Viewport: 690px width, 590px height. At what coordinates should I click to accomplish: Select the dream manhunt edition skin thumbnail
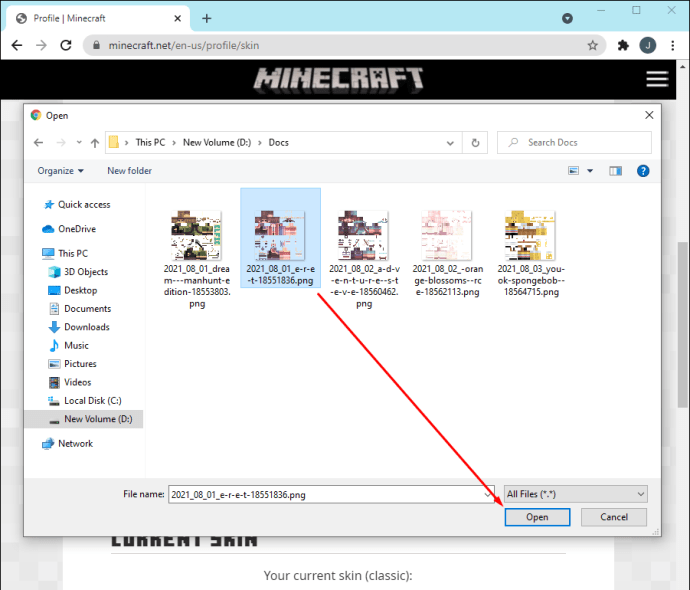(x=197, y=235)
